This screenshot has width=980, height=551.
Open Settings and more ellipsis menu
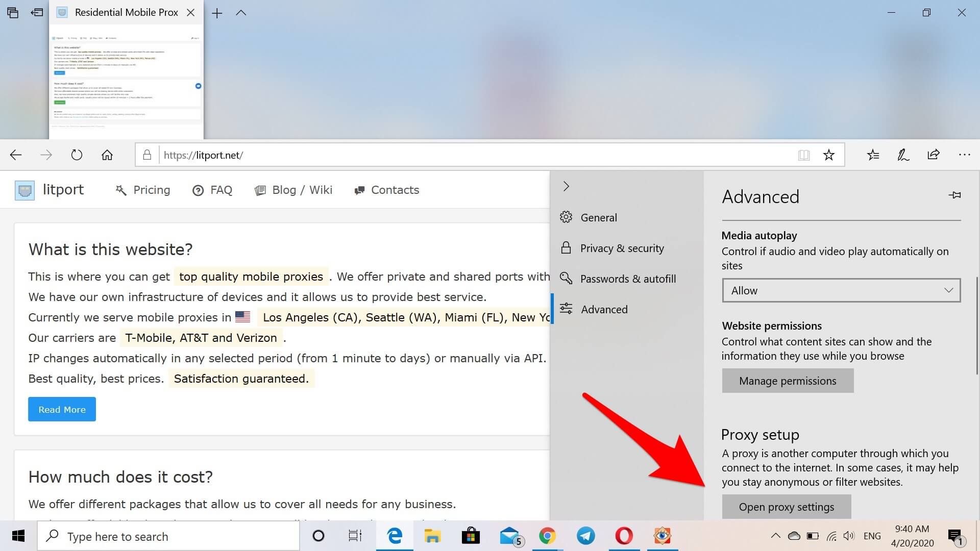[x=964, y=155]
